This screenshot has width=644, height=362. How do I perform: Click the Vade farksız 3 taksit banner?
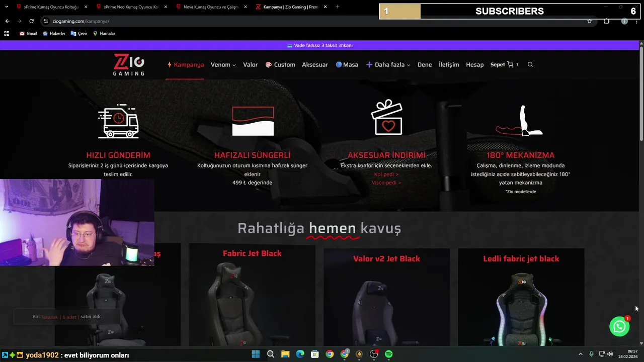click(x=319, y=45)
